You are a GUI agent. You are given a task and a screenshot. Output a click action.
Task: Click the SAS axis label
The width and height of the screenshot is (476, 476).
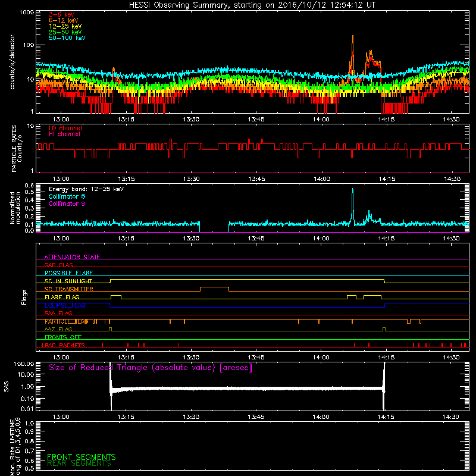coord(6,387)
